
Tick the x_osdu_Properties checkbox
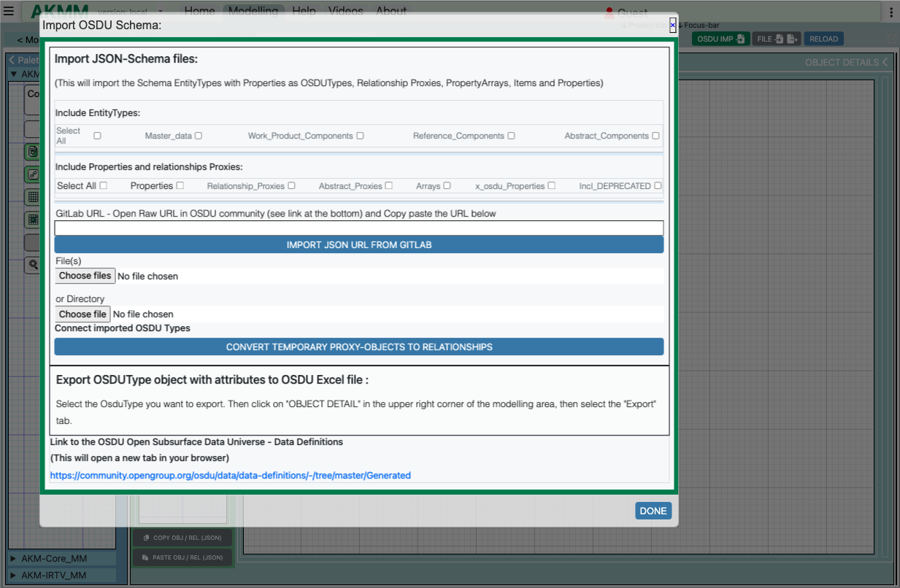coord(551,185)
